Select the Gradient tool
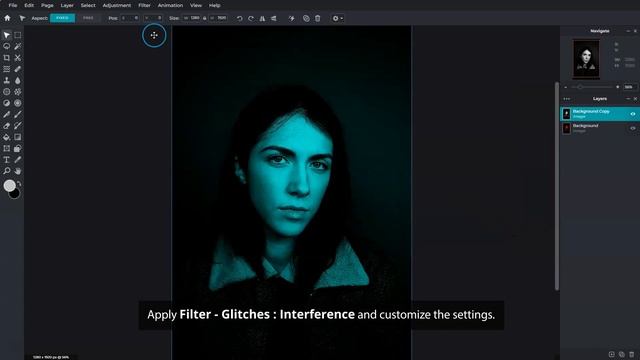This screenshot has height=360, width=640. [18, 137]
